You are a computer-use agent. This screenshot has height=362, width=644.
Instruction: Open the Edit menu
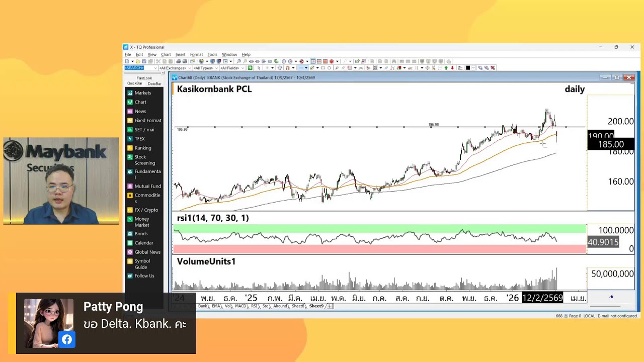click(139, 54)
